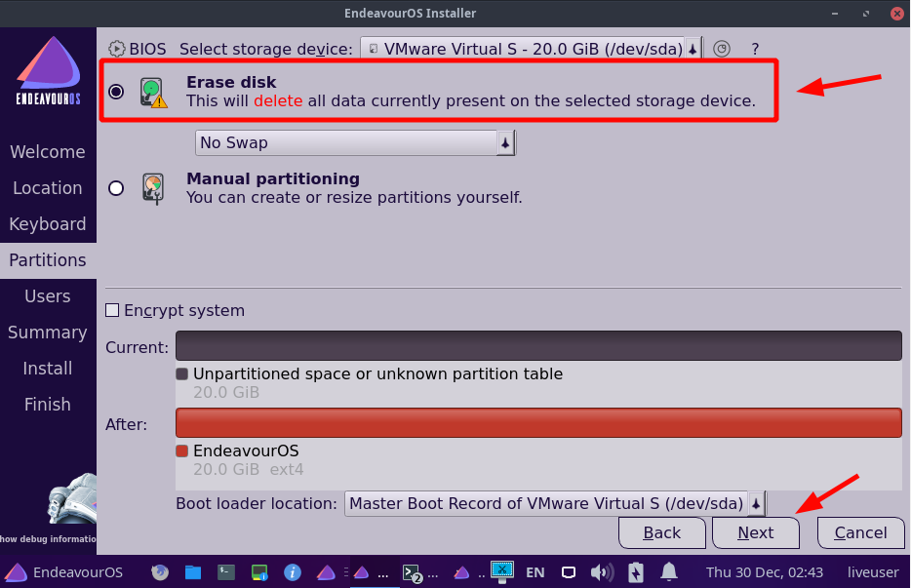This screenshot has height=588, width=911.
Task: Click the red After partition bar
Action: coord(538,422)
